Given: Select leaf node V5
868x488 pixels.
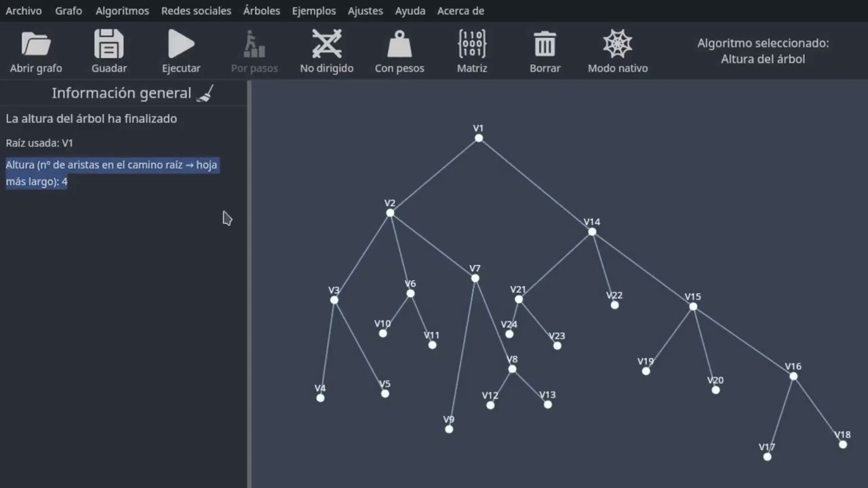Looking at the screenshot, I should (x=385, y=394).
